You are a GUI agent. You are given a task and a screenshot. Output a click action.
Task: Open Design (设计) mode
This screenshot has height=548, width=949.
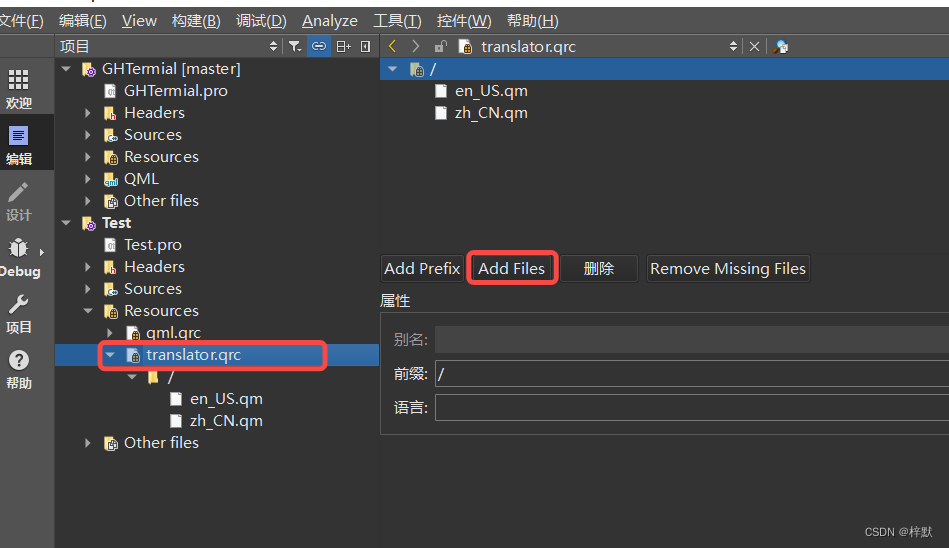pos(19,202)
